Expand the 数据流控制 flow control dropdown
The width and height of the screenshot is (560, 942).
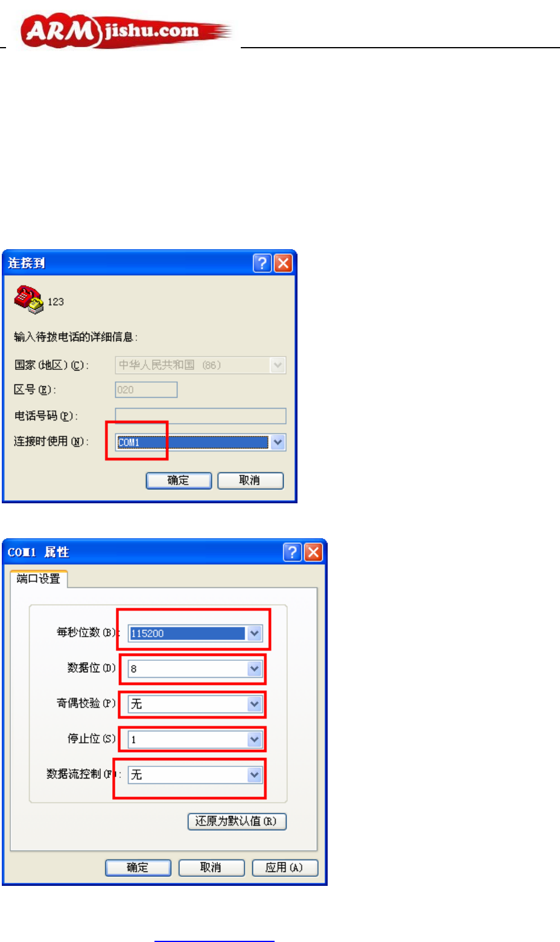pos(255,774)
